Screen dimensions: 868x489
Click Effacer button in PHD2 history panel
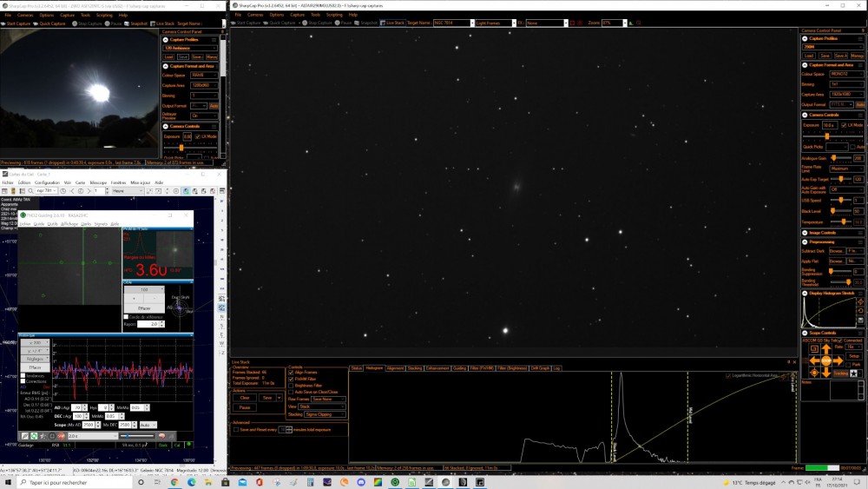click(36, 367)
